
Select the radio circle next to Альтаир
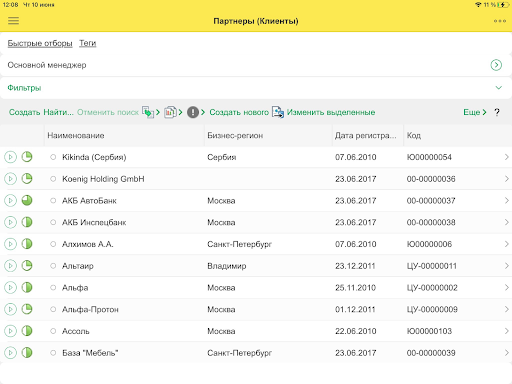pyautogui.click(x=53, y=266)
